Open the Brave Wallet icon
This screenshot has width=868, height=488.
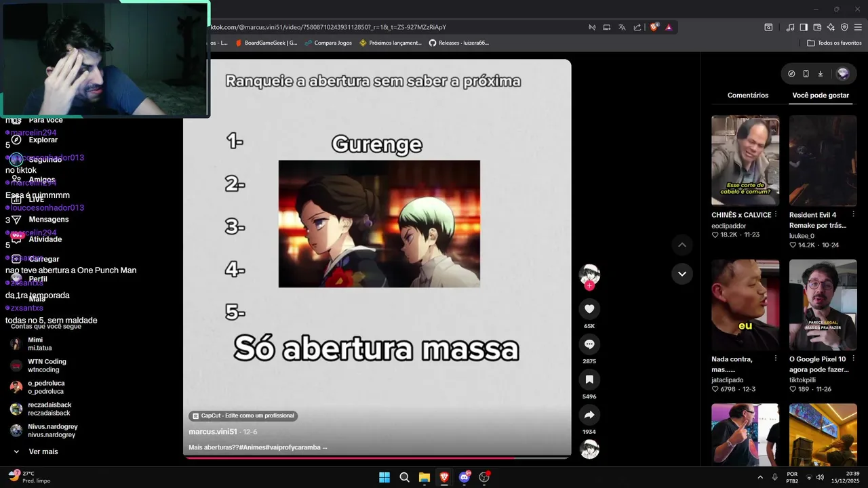[817, 27]
